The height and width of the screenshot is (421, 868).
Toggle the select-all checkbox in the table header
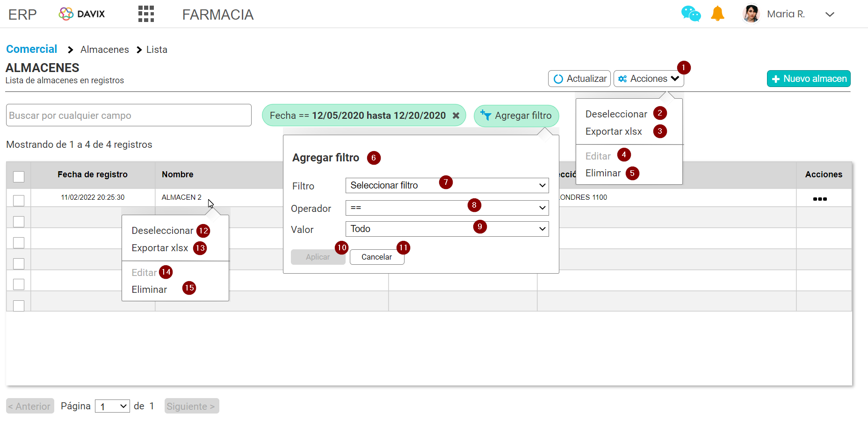point(18,176)
